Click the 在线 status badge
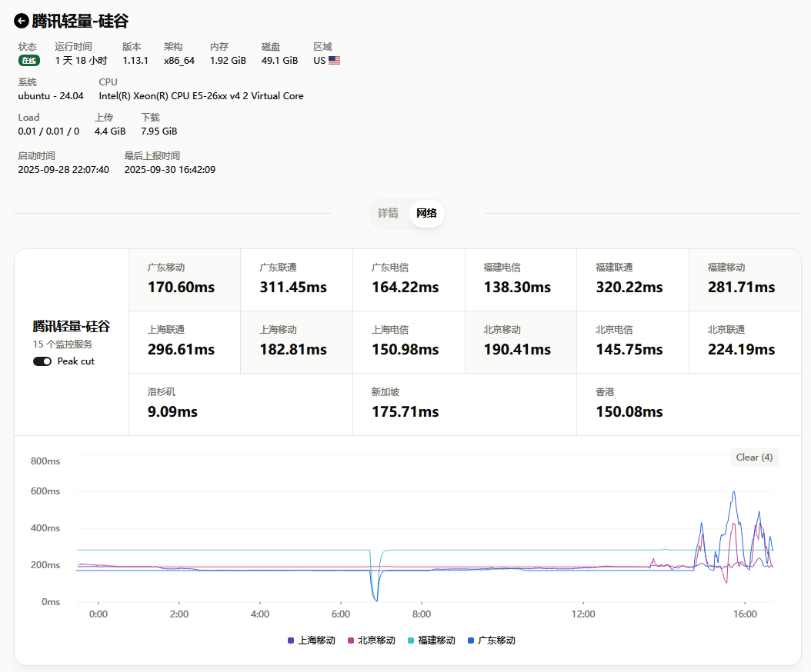This screenshot has height=672, width=811. 29,61
